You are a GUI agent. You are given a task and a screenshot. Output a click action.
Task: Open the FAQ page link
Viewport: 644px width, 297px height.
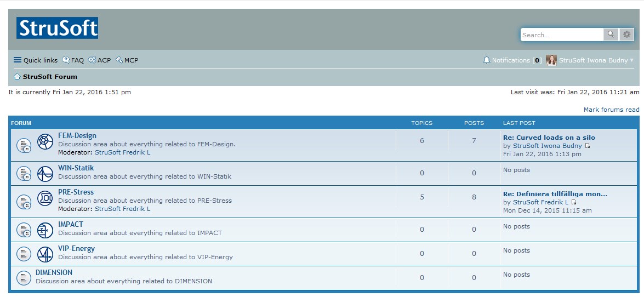coord(77,60)
